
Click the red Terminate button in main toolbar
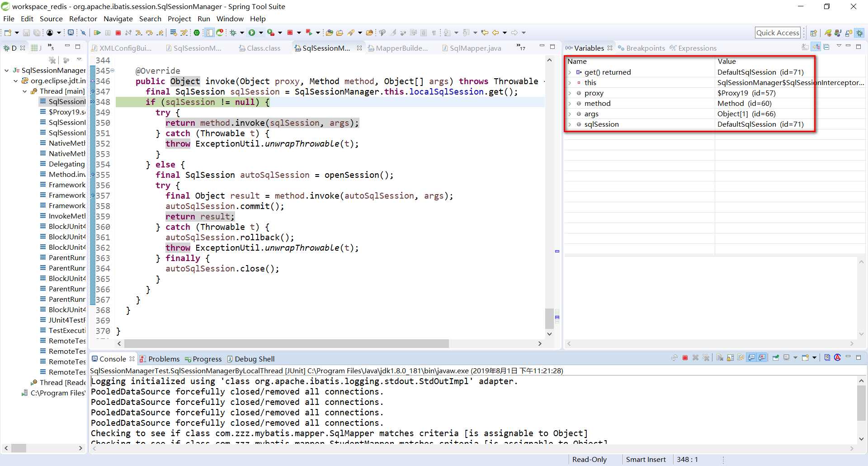118,33
